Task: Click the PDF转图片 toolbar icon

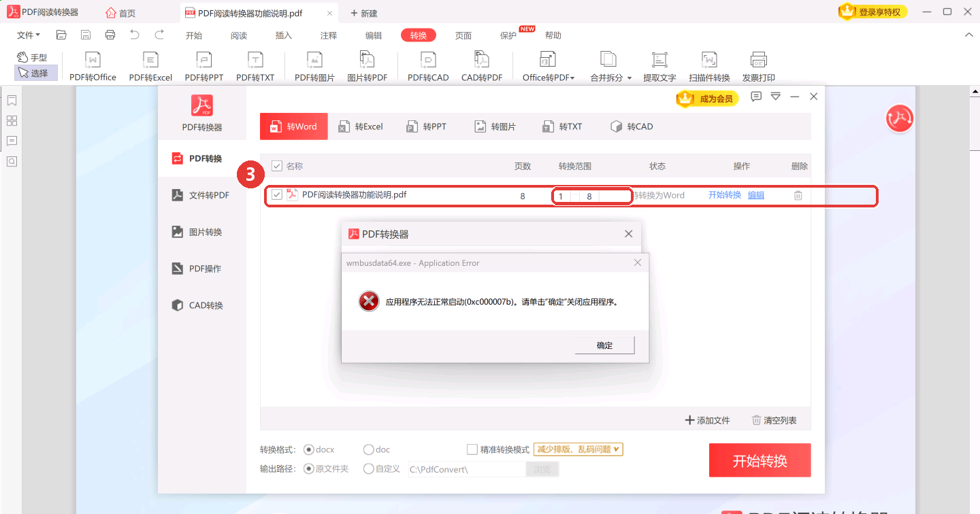Action: (x=314, y=67)
